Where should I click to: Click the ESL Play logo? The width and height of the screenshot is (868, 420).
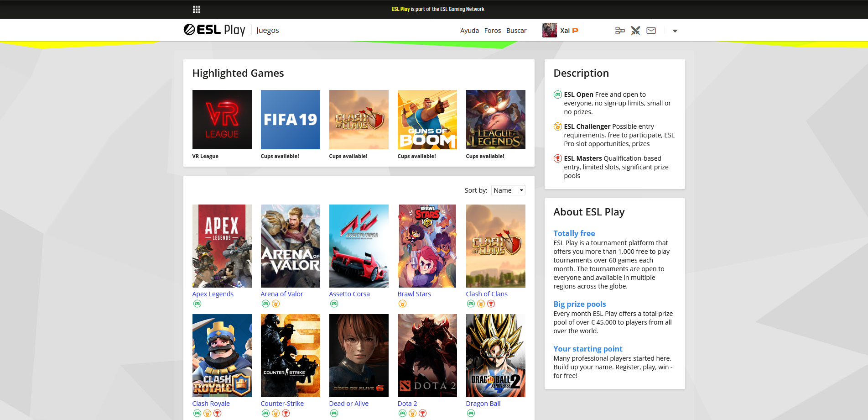pos(214,30)
